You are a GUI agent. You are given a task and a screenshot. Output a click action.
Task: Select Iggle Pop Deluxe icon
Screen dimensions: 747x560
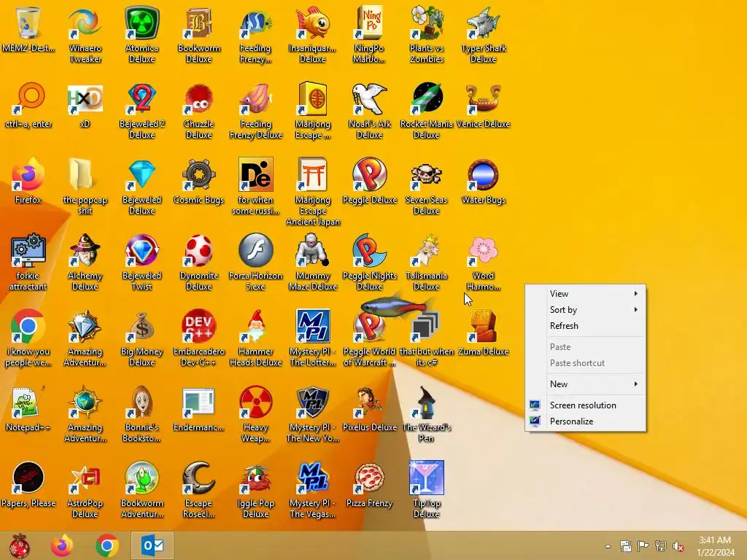pos(256,478)
